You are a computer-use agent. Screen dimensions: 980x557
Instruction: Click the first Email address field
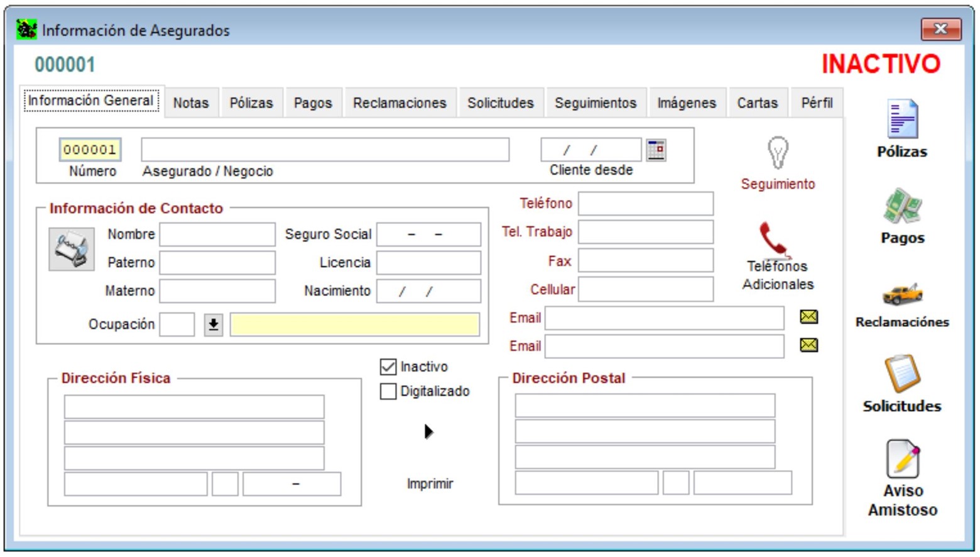click(665, 318)
